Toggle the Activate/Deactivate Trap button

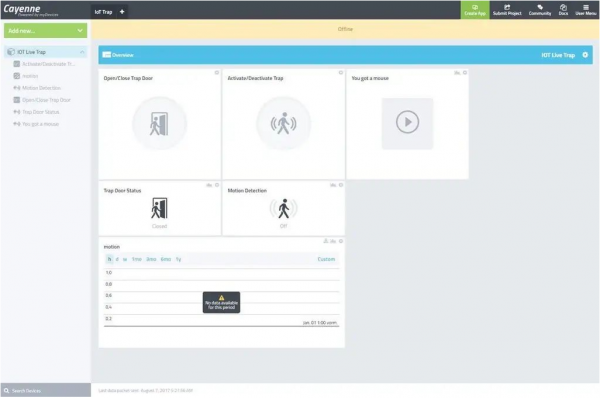(283, 124)
